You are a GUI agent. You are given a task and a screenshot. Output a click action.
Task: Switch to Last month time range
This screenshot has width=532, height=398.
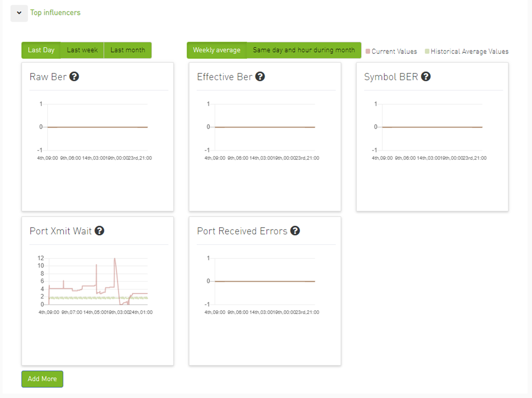127,50
